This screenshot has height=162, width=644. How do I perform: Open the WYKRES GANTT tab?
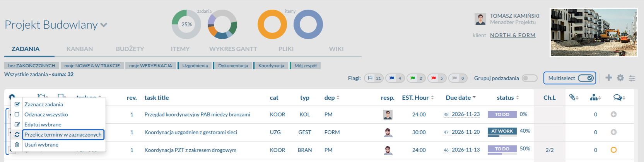click(x=233, y=49)
